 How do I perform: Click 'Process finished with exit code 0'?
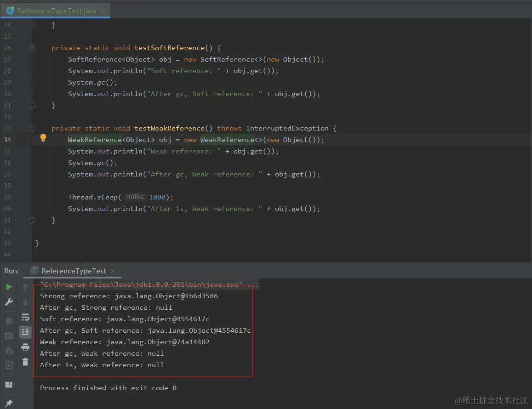tap(108, 388)
